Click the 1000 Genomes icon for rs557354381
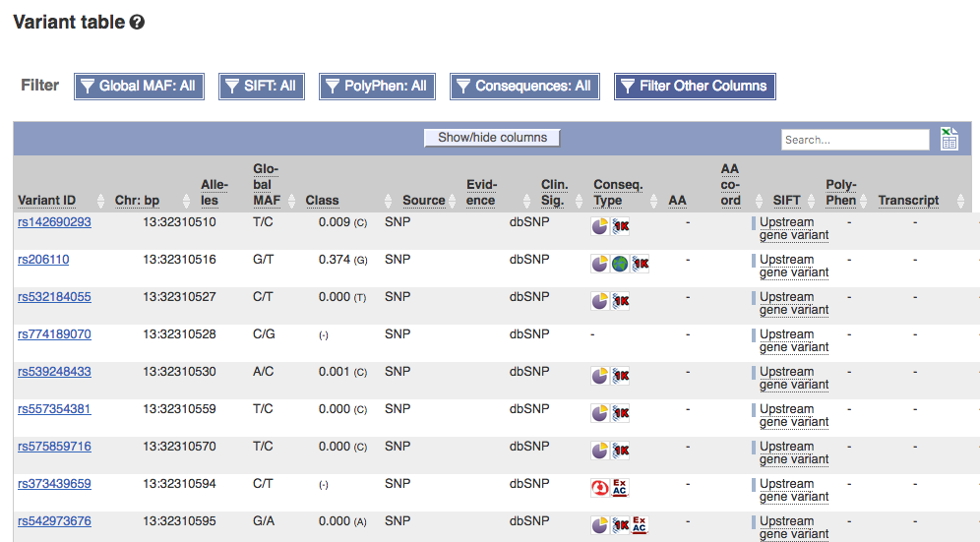 click(x=620, y=413)
